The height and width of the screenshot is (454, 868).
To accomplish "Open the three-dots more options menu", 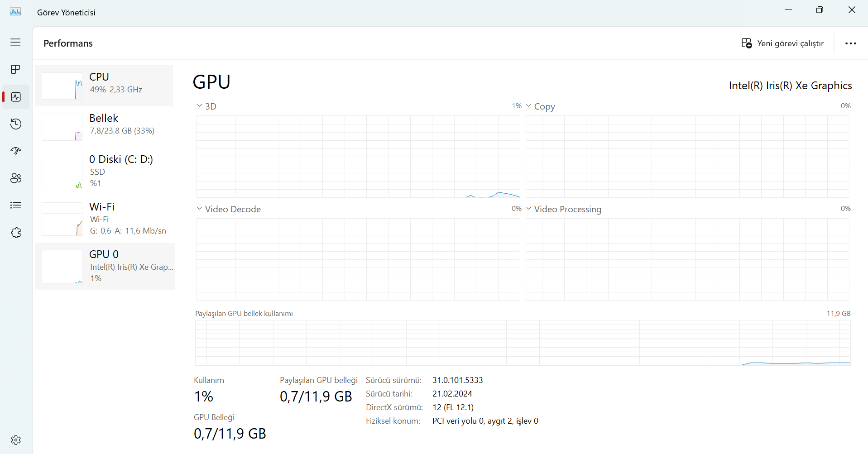I will click(850, 43).
